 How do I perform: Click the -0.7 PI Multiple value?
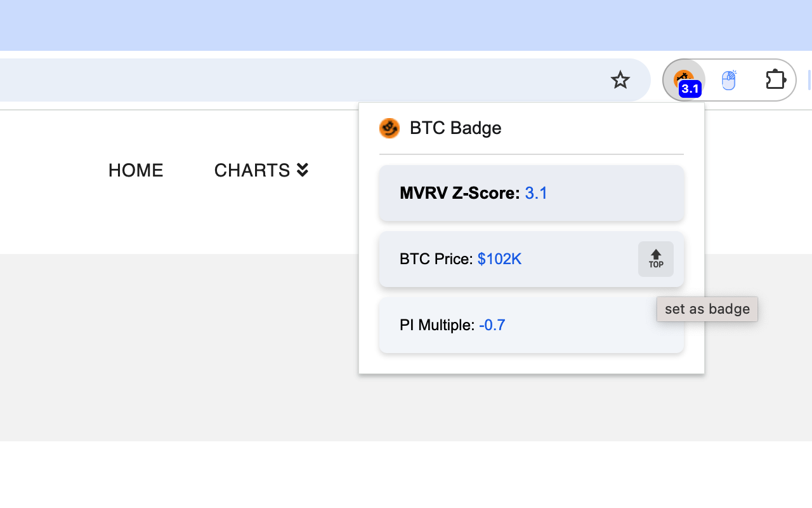click(493, 324)
